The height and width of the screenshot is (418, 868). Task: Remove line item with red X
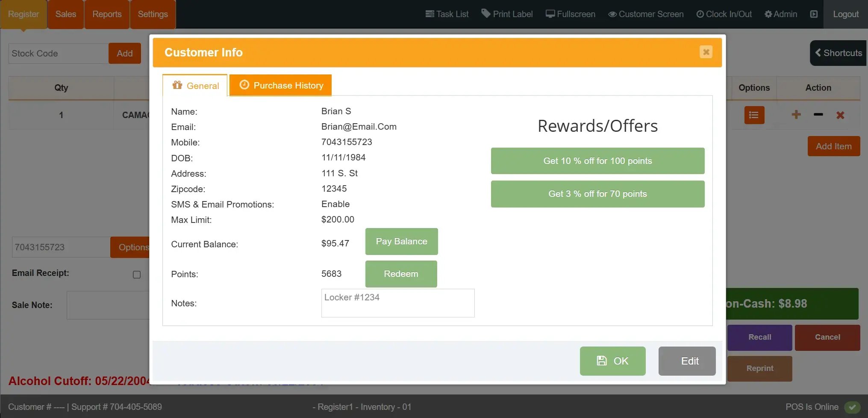click(840, 115)
